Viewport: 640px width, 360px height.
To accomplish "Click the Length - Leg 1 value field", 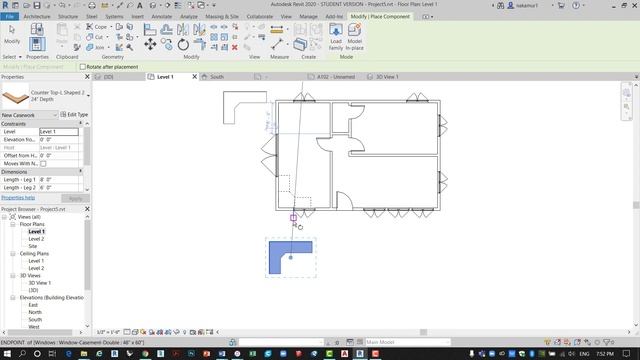I will pos(59,180).
